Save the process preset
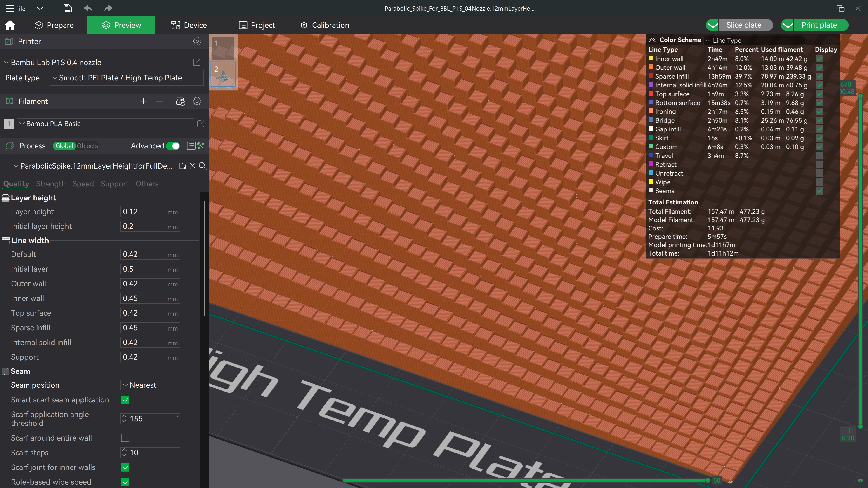 point(182,166)
